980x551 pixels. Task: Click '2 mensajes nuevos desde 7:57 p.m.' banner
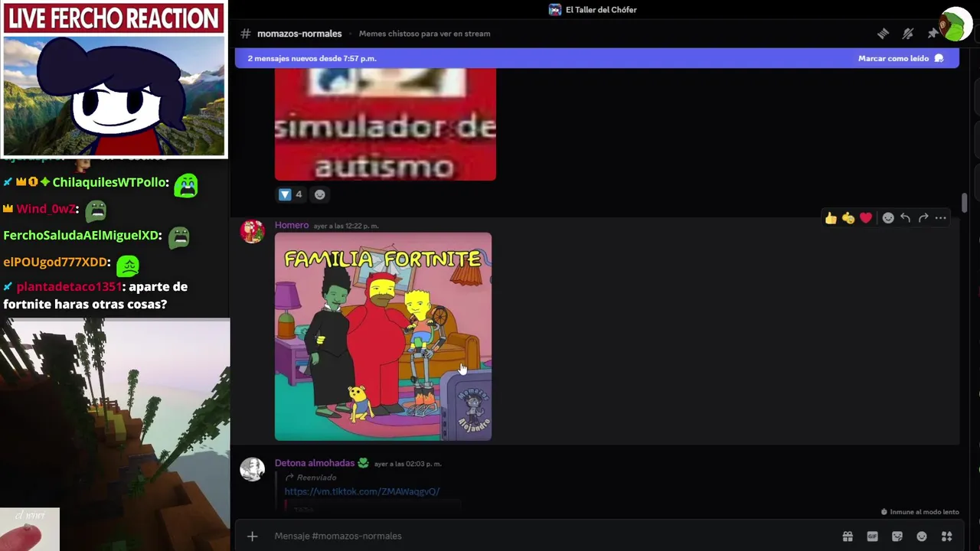tap(312, 58)
